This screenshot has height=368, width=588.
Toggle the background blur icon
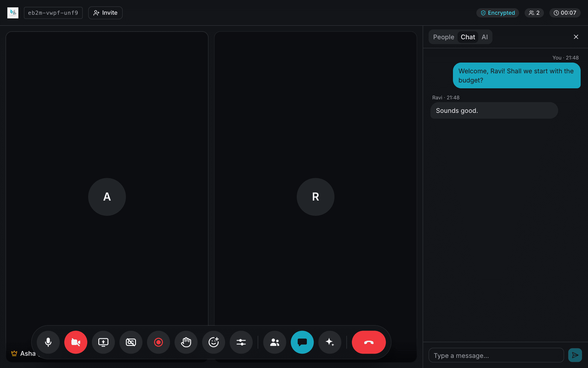131,342
